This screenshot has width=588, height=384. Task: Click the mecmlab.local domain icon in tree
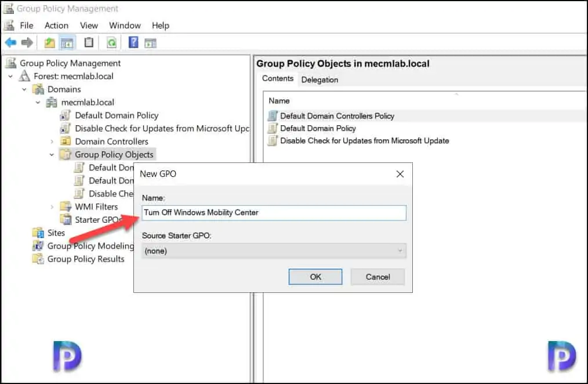pos(52,102)
